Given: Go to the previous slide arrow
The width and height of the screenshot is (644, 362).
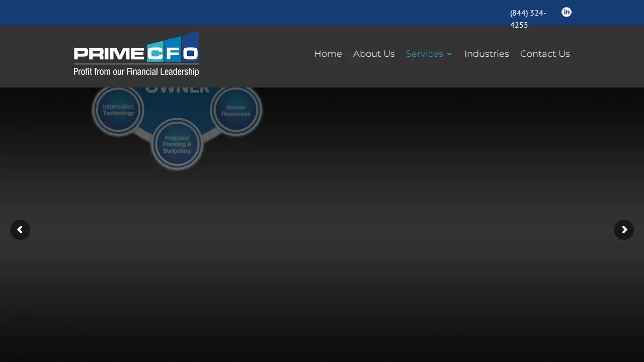Looking at the screenshot, I should coord(20,230).
